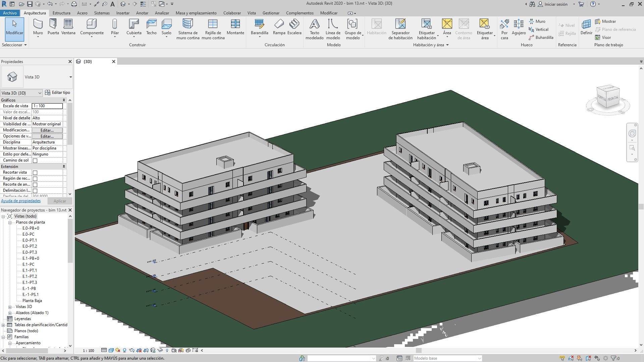The width and height of the screenshot is (644, 362).
Task: Switch to the Insertar ribbon tab
Action: tap(123, 13)
